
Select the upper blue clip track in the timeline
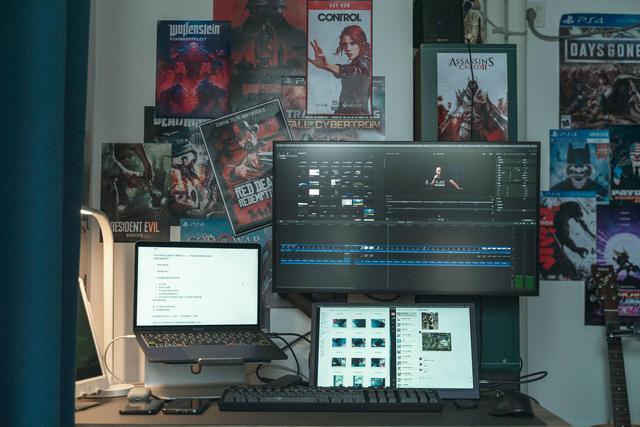point(396,248)
